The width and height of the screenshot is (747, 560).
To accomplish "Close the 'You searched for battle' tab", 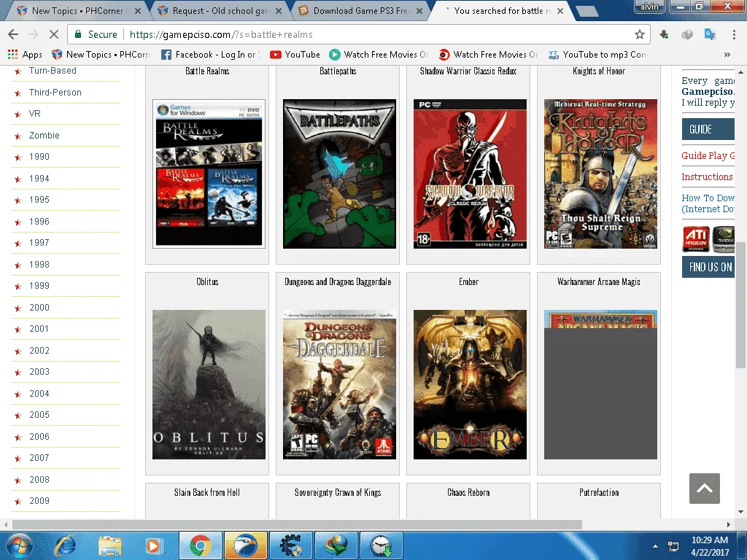I will coord(560,11).
